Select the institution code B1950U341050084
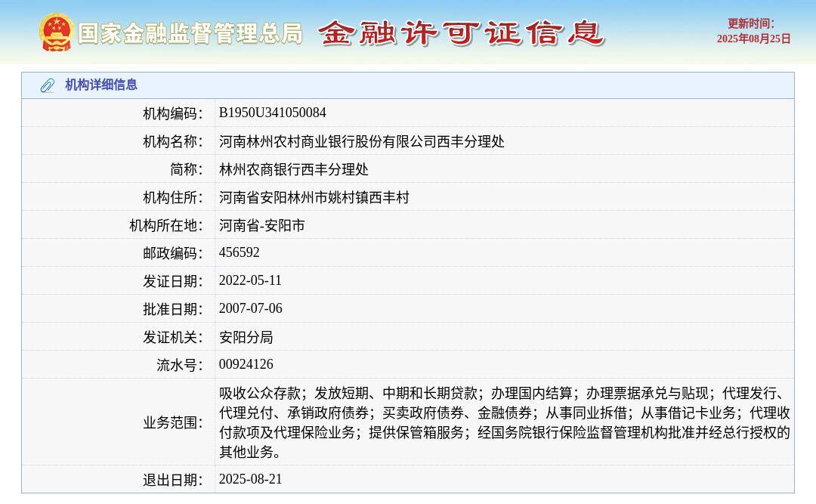816x504 pixels. pyautogui.click(x=273, y=113)
